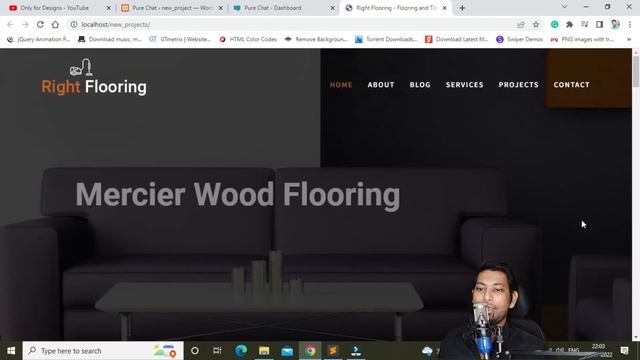This screenshot has height=360, width=640.
Task: Open PROJECTS in site menu
Action: [518, 84]
